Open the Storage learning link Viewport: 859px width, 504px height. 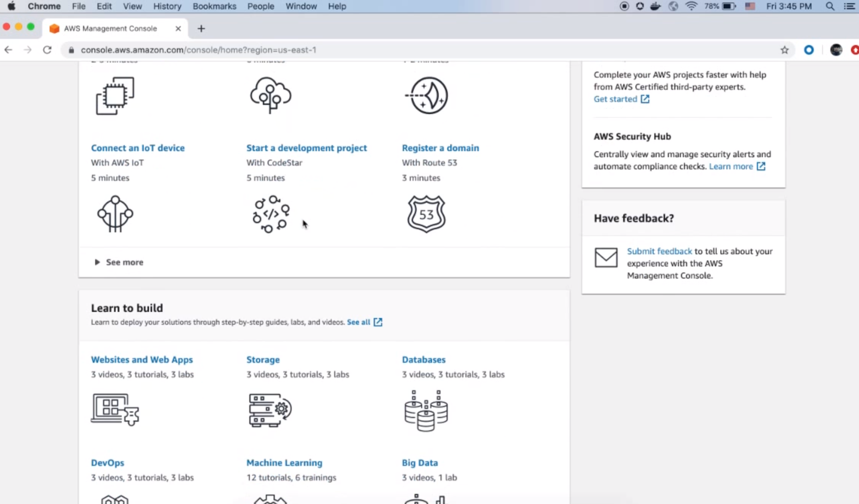pyautogui.click(x=263, y=360)
